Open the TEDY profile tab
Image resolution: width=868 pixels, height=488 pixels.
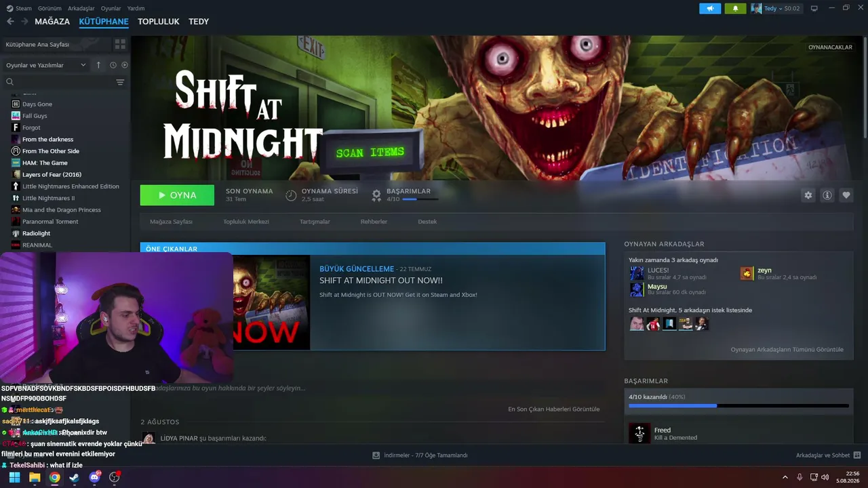[199, 22]
